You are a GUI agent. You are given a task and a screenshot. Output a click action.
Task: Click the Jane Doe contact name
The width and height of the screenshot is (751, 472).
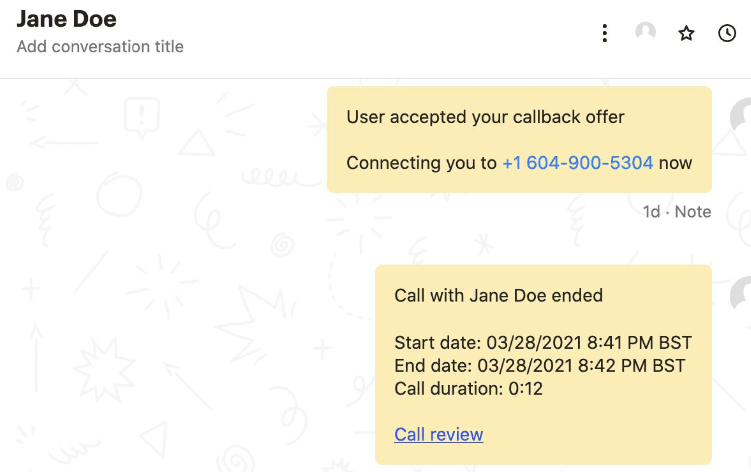(66, 19)
